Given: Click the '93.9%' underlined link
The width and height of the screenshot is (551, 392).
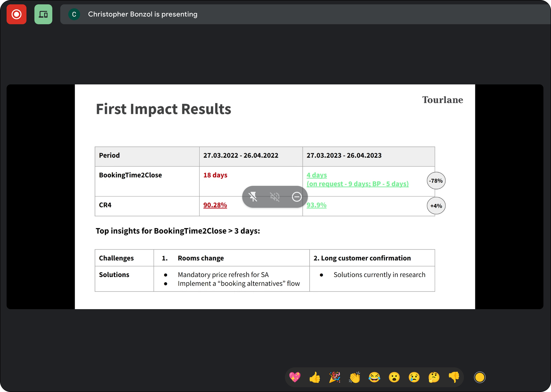Looking at the screenshot, I should point(316,205).
